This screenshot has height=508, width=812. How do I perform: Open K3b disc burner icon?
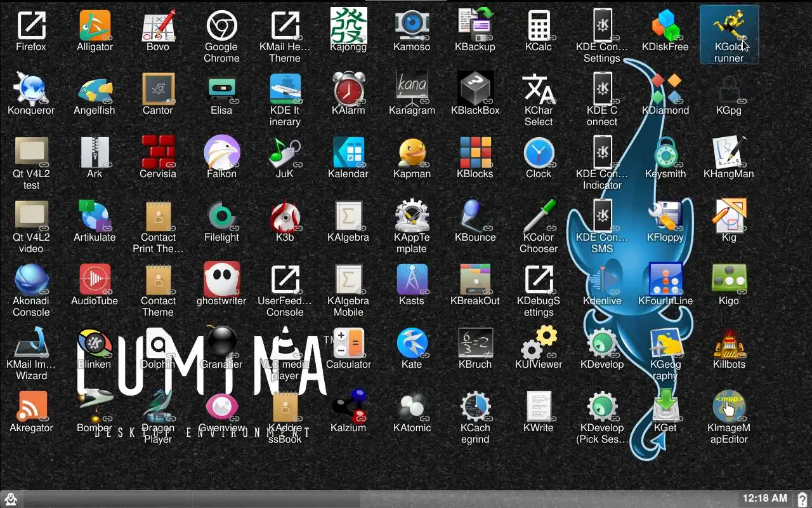coord(285,216)
